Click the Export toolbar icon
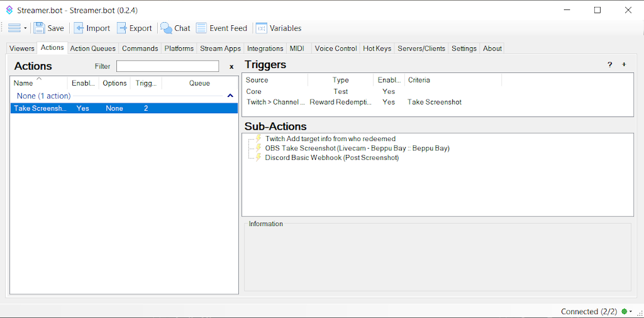The width and height of the screenshot is (644, 318). click(123, 28)
